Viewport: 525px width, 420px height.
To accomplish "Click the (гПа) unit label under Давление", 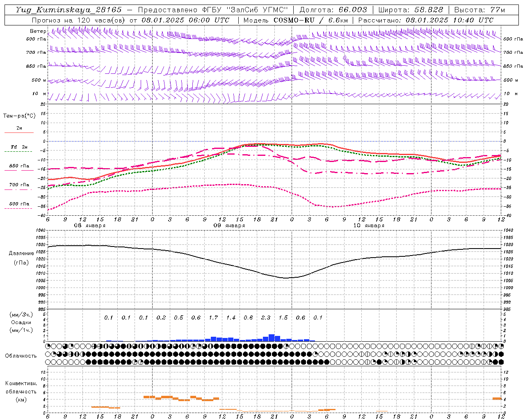I will click(x=21, y=263).
